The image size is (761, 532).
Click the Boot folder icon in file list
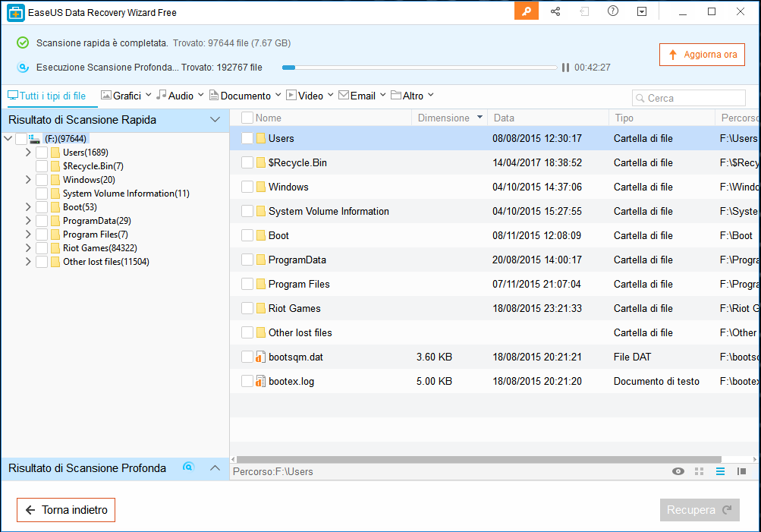(x=261, y=235)
